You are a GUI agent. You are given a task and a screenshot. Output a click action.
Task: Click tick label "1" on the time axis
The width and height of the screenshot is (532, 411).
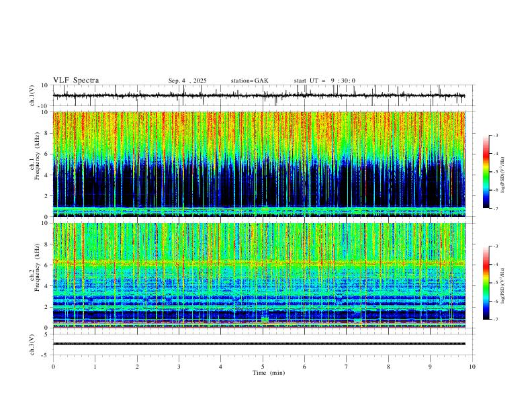click(x=95, y=367)
